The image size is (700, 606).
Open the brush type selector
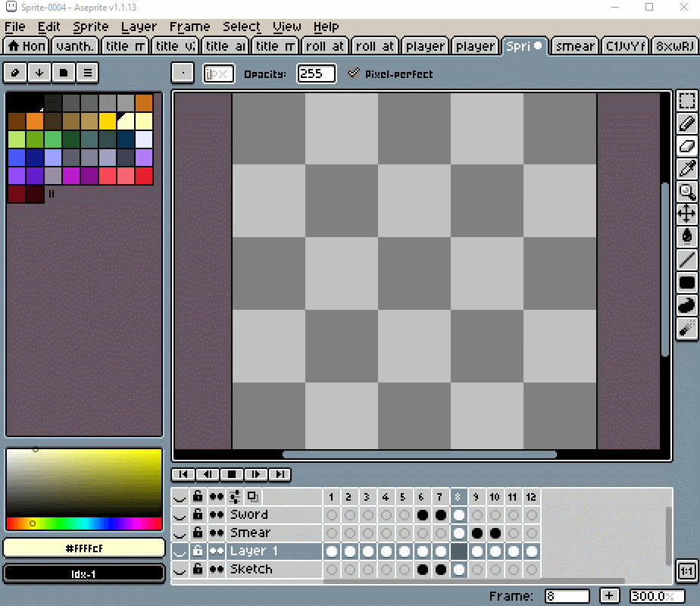[183, 73]
